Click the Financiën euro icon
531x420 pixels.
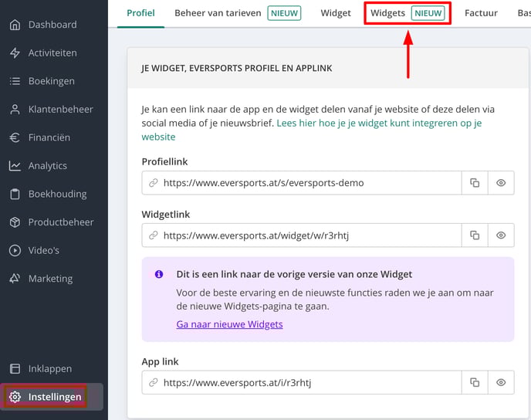pos(15,137)
